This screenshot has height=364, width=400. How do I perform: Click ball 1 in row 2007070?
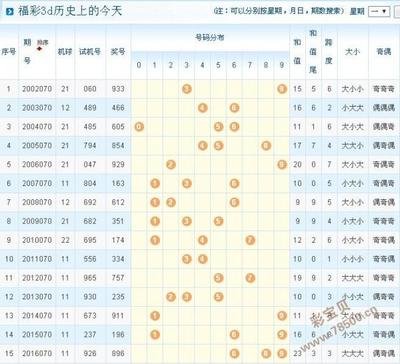click(x=155, y=183)
